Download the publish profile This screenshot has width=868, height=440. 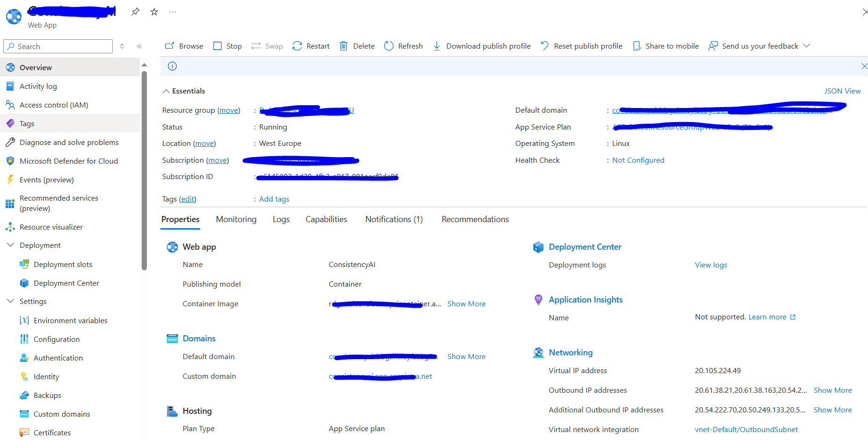481,46
